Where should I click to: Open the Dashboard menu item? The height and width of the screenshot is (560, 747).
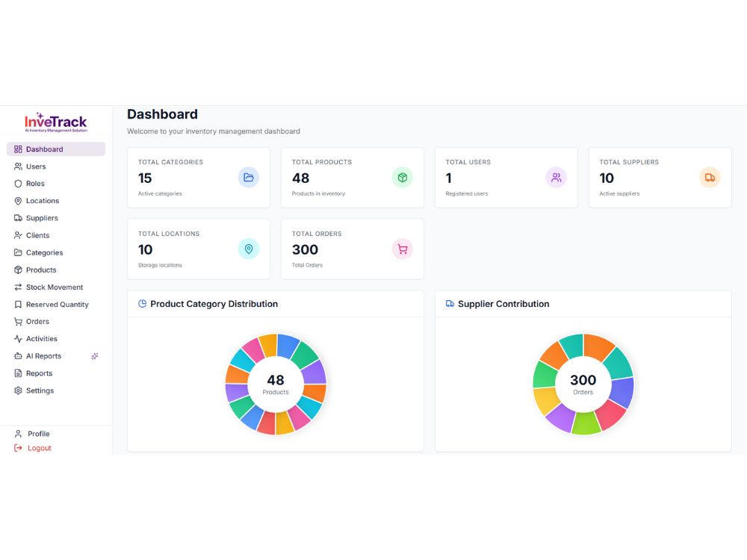point(56,149)
